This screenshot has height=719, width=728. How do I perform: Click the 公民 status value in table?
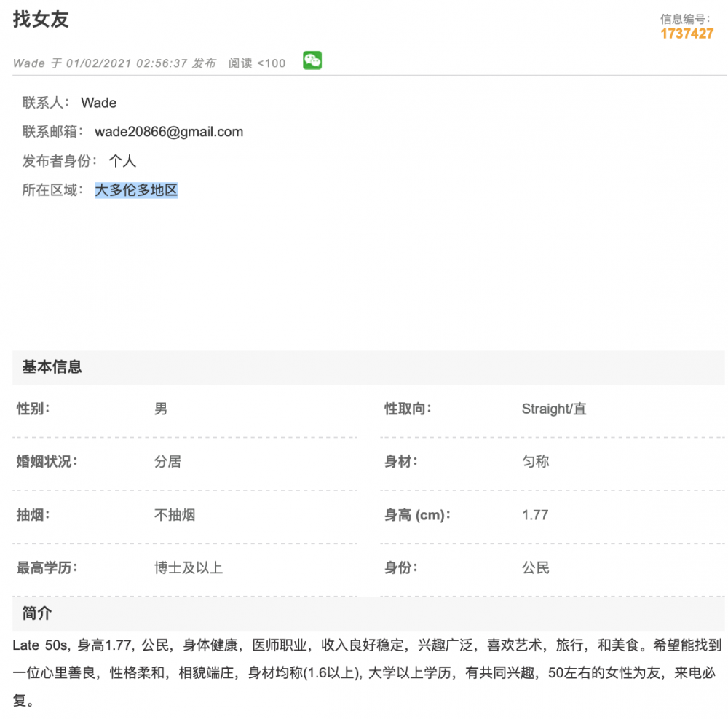[x=535, y=568]
